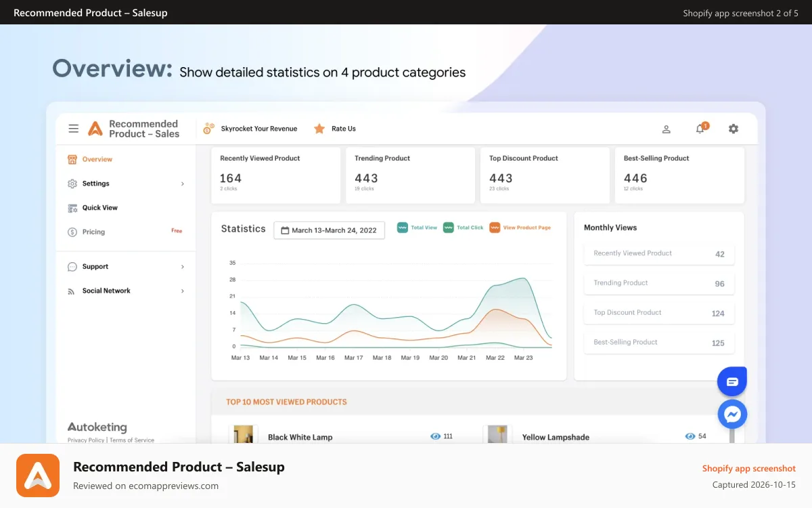
Task: Toggle the Total Click chart series
Action: tap(463, 228)
